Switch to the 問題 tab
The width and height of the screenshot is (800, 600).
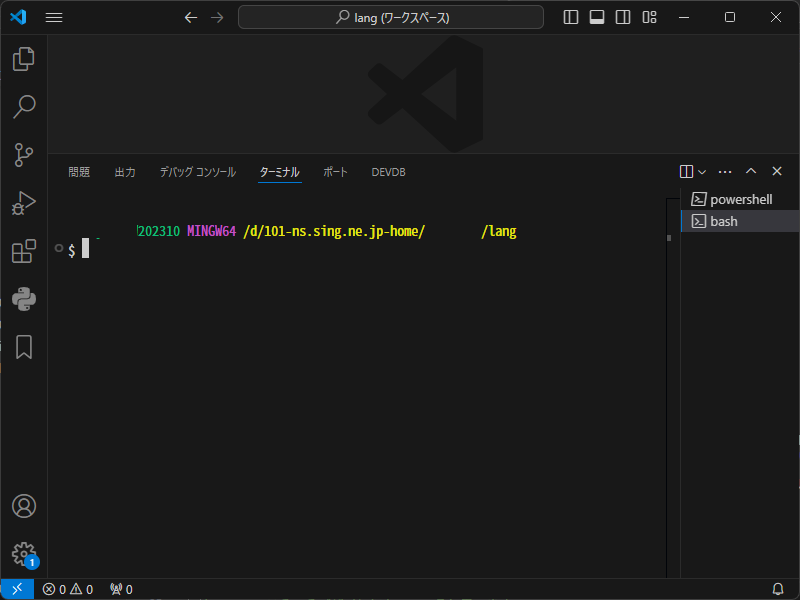pos(79,172)
